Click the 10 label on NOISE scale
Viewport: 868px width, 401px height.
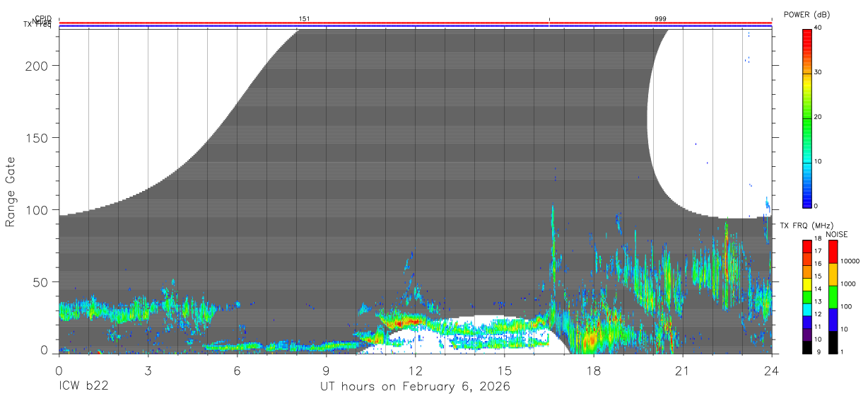845,329
